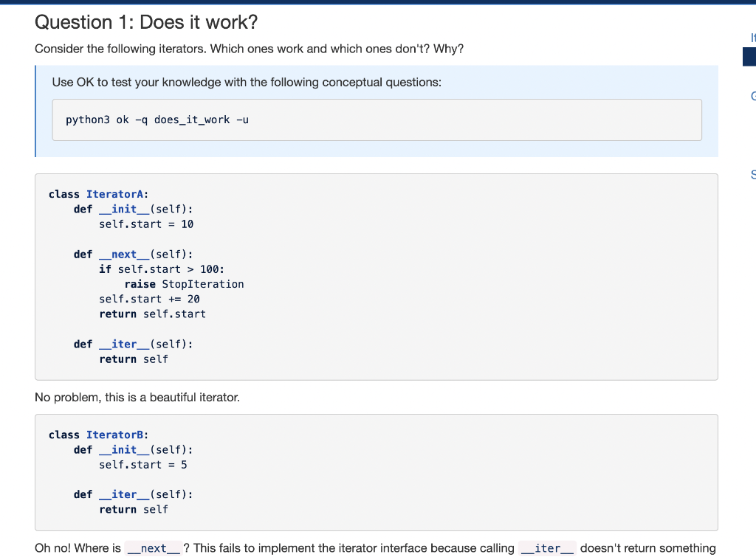Image resolution: width=756 pixels, height=557 pixels.
Task: Select the 'S' sidebar navigation link
Action: 752,175
